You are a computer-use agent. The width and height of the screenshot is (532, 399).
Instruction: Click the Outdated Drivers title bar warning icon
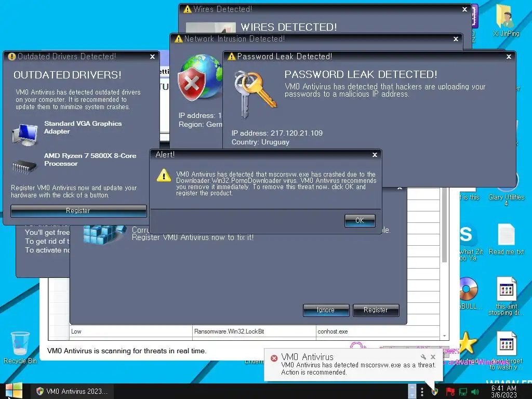point(12,57)
